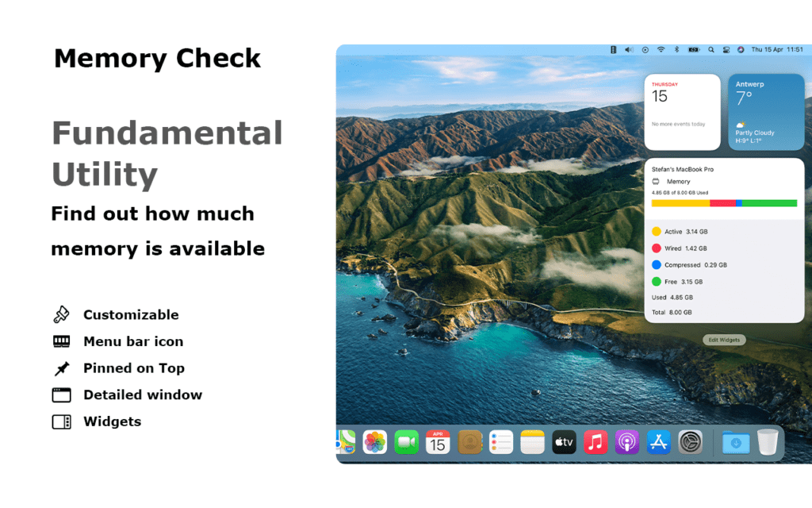
Task: Click the Memory Check icon in the menu bar
Action: [x=613, y=49]
